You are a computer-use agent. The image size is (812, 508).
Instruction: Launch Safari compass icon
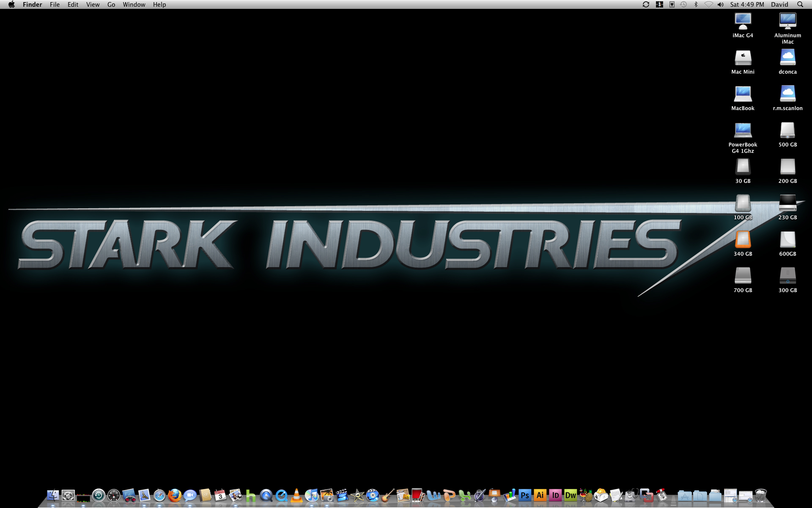pos(159,495)
